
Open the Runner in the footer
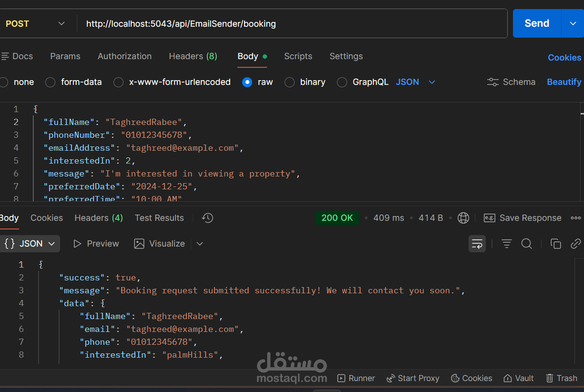(356, 378)
